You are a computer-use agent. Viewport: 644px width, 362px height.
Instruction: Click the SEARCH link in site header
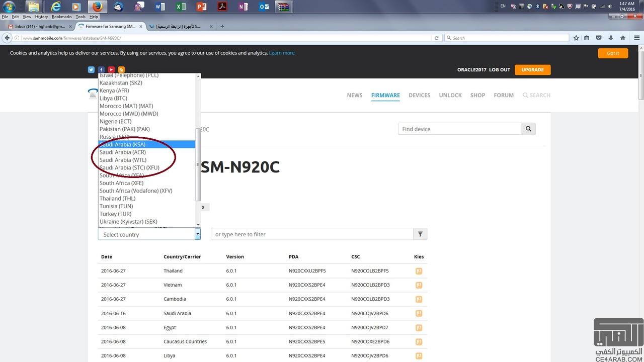pos(536,95)
